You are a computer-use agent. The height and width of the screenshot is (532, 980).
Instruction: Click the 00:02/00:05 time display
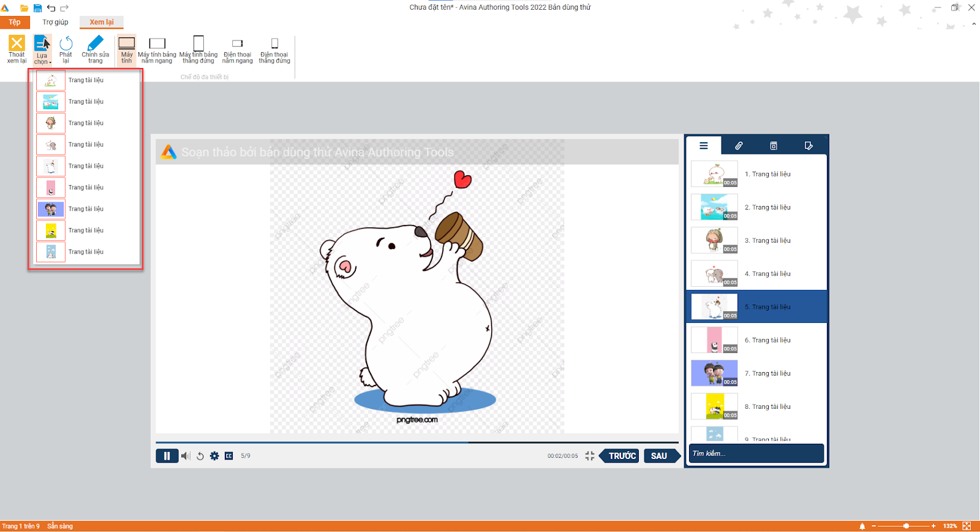click(562, 456)
